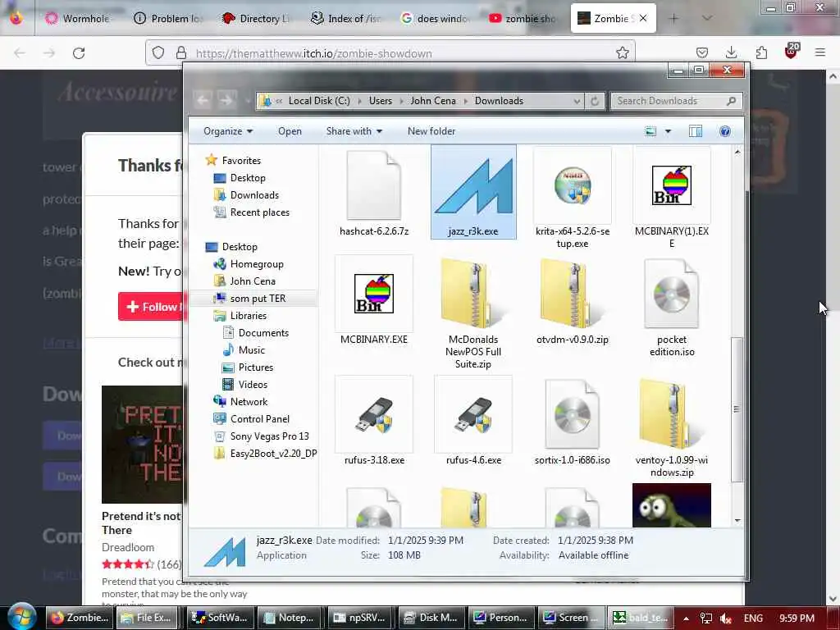Create a New folder
The image size is (840, 630).
[431, 131]
